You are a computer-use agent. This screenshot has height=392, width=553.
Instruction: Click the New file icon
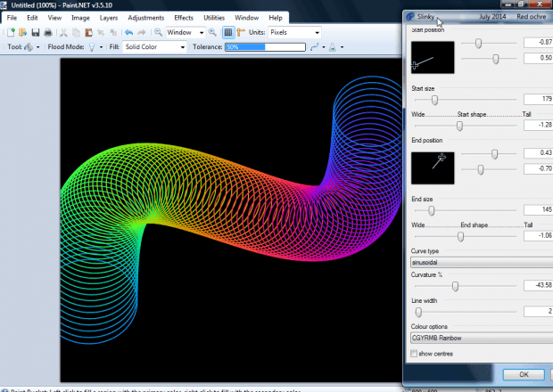pos(11,32)
